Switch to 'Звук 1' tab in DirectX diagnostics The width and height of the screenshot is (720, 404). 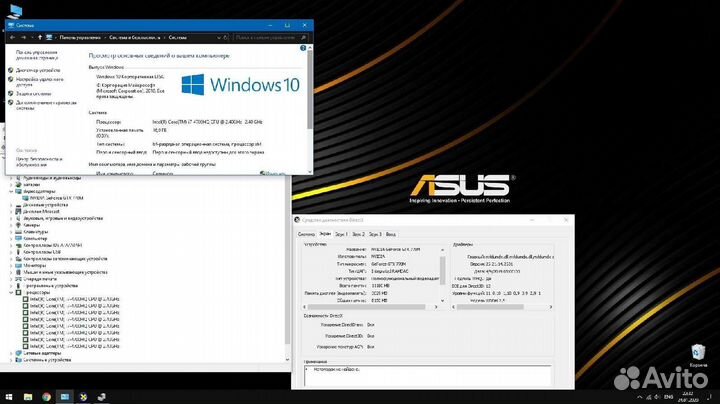tap(341, 234)
